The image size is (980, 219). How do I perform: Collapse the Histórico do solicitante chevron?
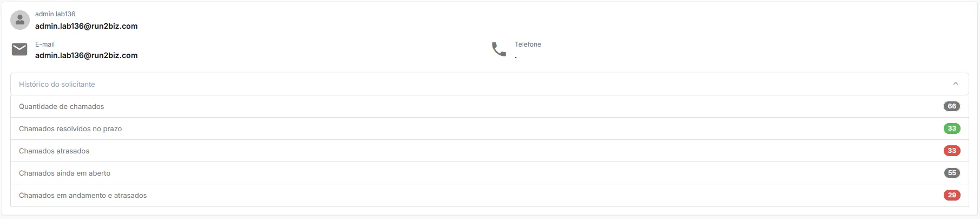956,84
